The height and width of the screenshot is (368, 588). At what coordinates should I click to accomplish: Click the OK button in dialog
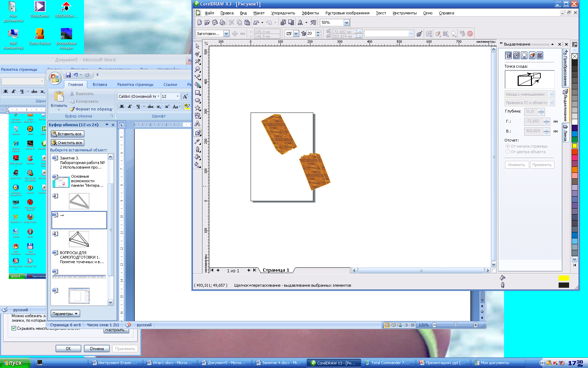pyautogui.click(x=68, y=348)
